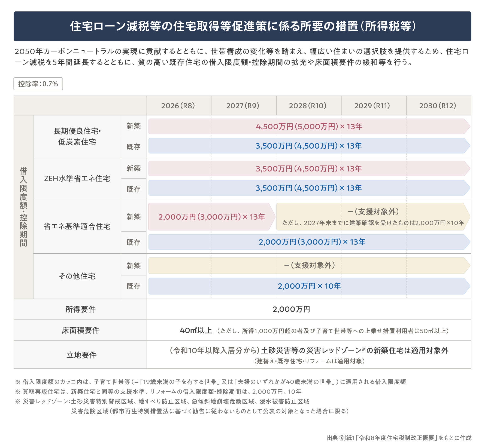Click その他住宅 新築 －(支援対象外) bar
The width and height of the screenshot is (485, 448).
(x=309, y=265)
